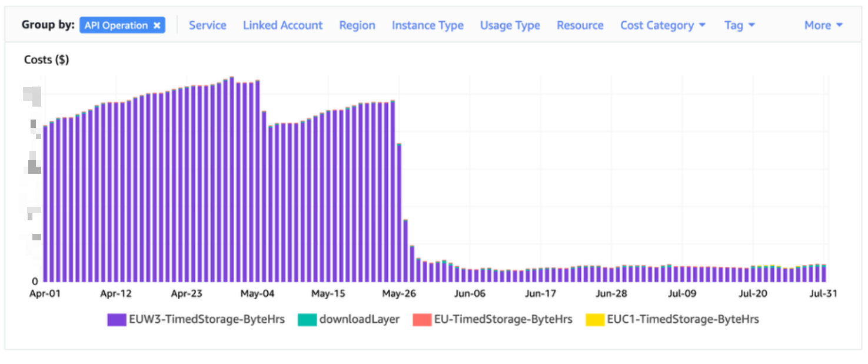Click the red EU-TimedStorage-ByteHrs legend swatch
Image resolution: width=868 pixels, height=364 pixels.
422,320
